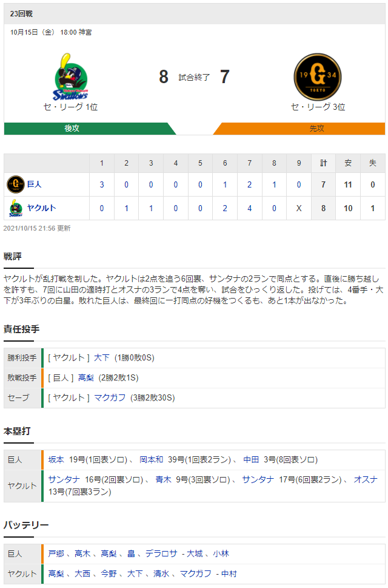The height and width of the screenshot is (588, 388).
Task: Open オスナ home run player link
Action: [x=366, y=479]
